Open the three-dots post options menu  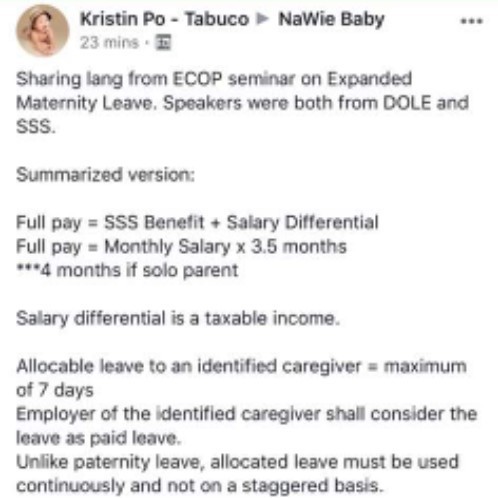point(471,21)
